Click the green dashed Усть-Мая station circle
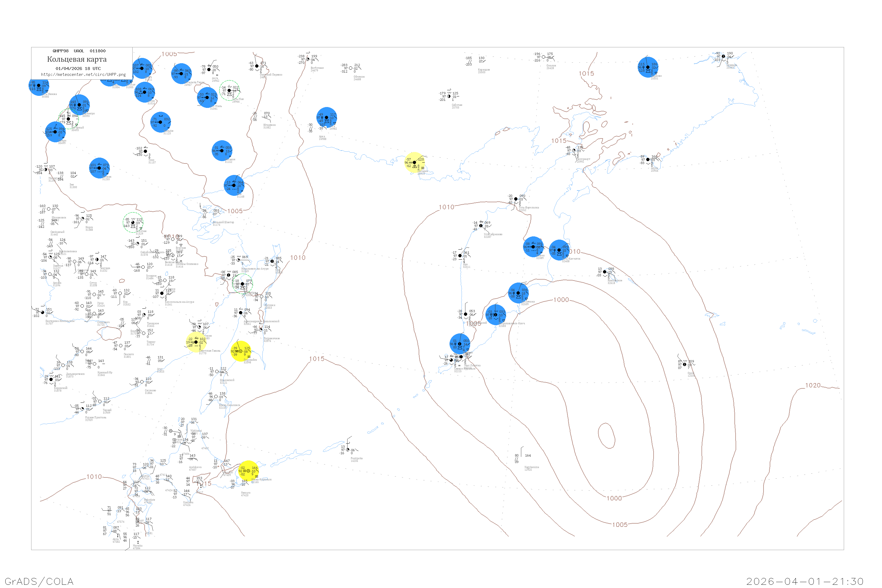This screenshot has height=588, width=882. [230, 90]
